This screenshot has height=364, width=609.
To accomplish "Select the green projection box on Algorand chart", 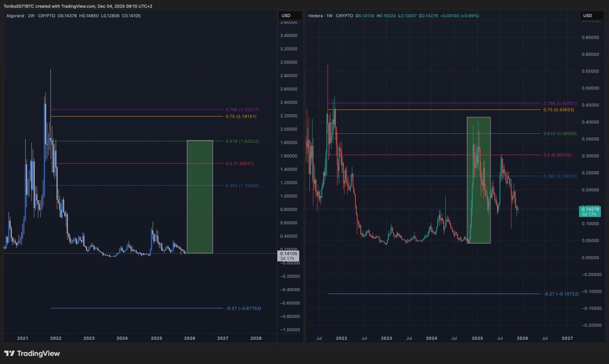I will (x=200, y=197).
